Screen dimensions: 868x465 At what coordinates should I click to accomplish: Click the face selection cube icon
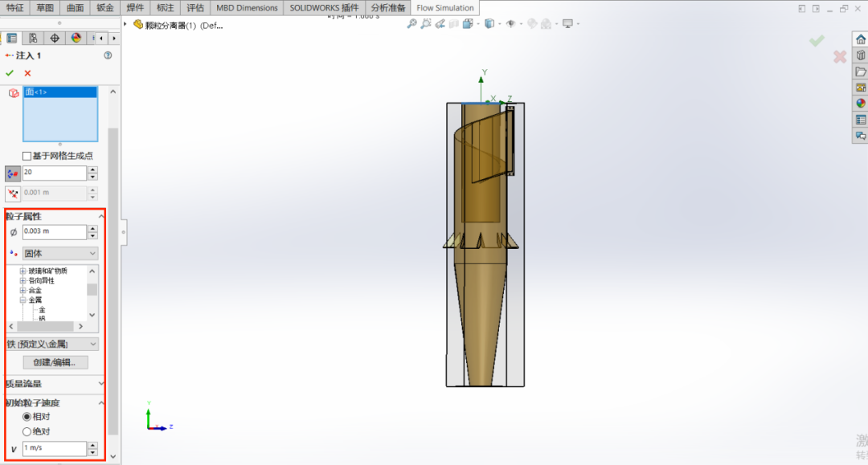[x=14, y=93]
